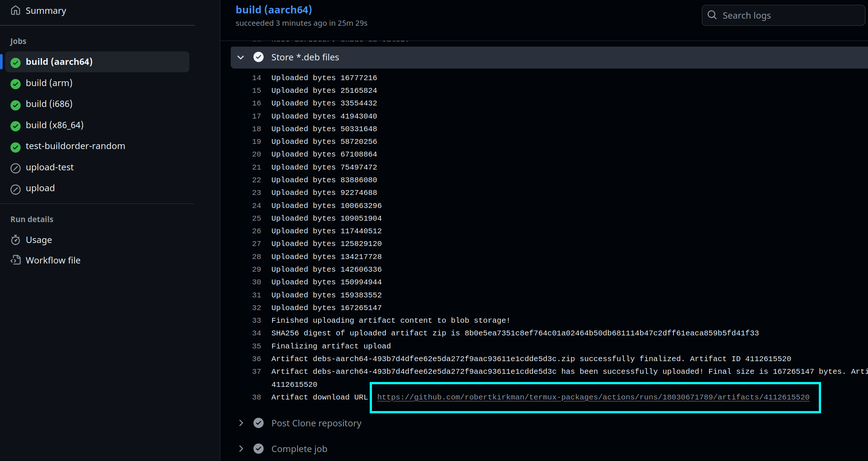Viewport: 868px width, 461px height.
Task: Click the skipped icon beside upload-test
Action: tap(15, 168)
